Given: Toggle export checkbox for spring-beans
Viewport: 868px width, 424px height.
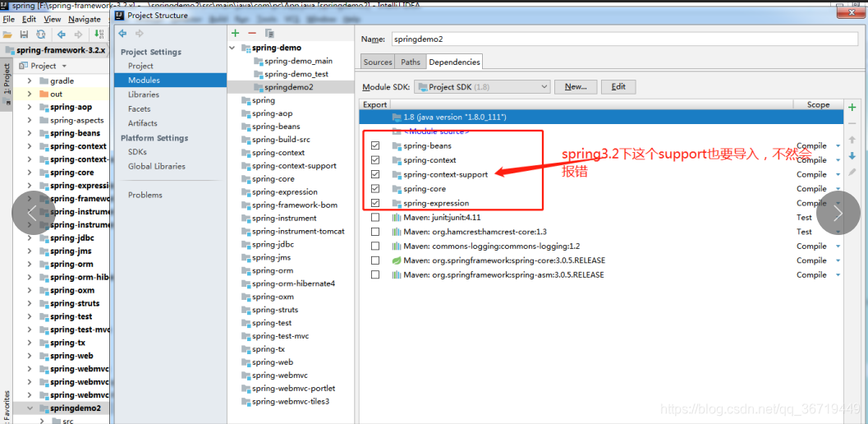Looking at the screenshot, I should pyautogui.click(x=375, y=145).
